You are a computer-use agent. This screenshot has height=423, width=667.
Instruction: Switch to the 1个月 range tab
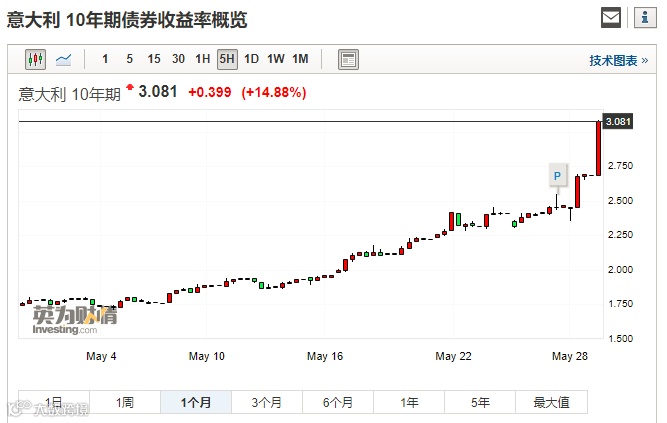[x=196, y=402]
